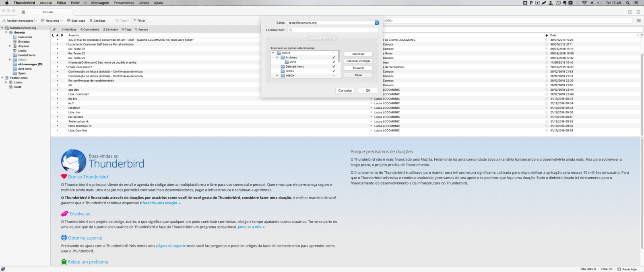Expand the INBOX folder in sidebar
644x272 pixels.
click(x=10, y=60)
